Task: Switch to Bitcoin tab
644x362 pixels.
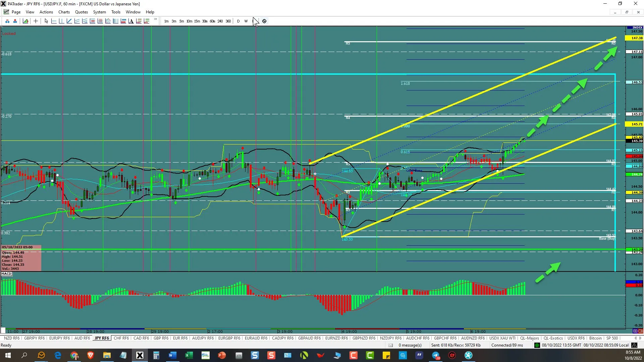Action: [x=595, y=338]
